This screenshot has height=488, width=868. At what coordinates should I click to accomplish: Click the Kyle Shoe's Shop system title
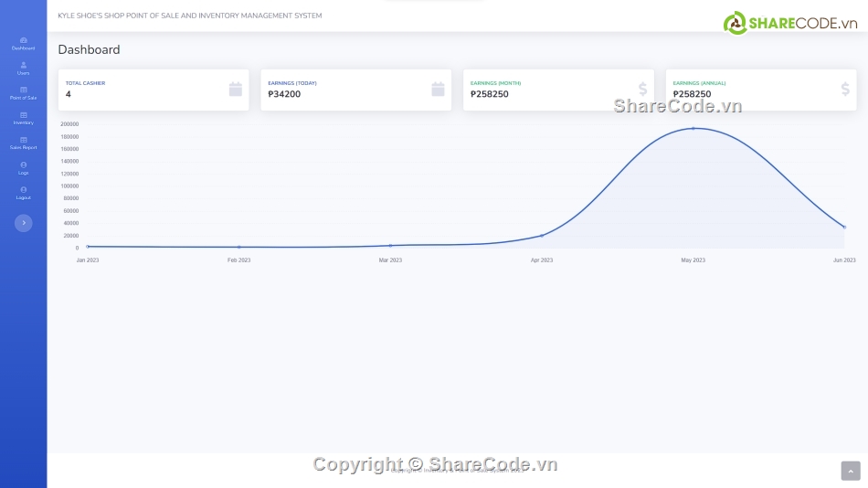[189, 16]
